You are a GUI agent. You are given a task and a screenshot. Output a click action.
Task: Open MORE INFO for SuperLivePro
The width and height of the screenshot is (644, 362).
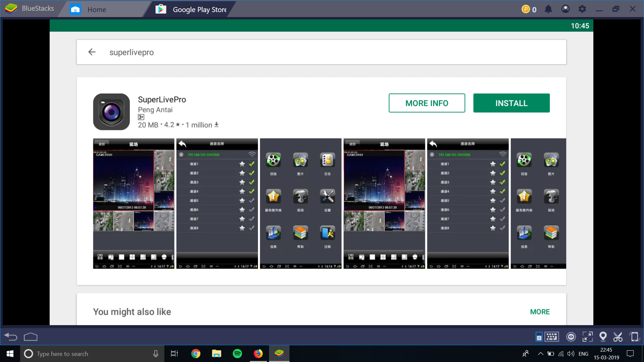[x=427, y=103]
